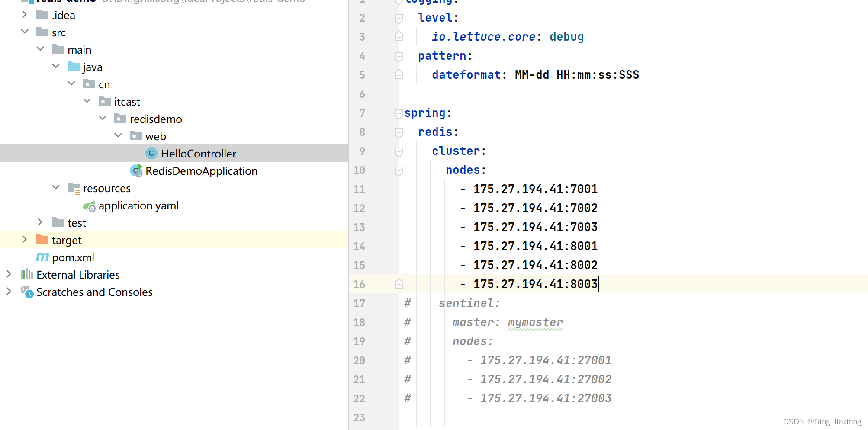Click the web package icon
The width and height of the screenshot is (868, 430).
136,136
